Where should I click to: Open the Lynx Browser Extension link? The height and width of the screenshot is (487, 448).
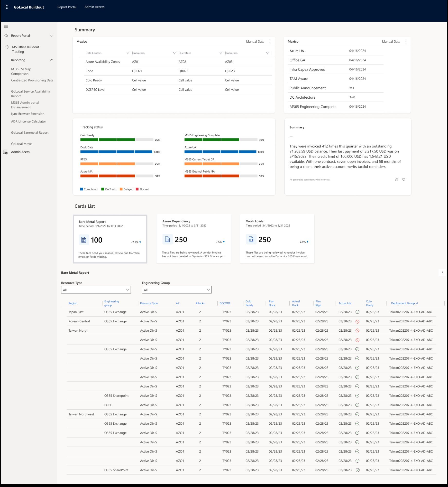click(28, 114)
